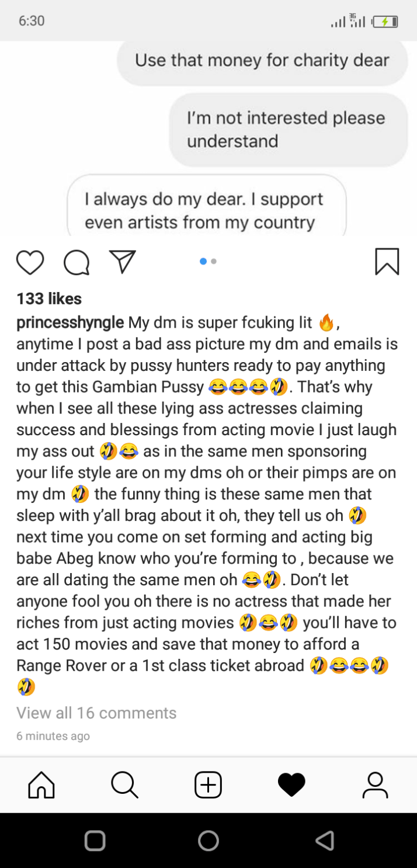Open the Search explore tab
Screen dimensions: 417x868
(124, 784)
